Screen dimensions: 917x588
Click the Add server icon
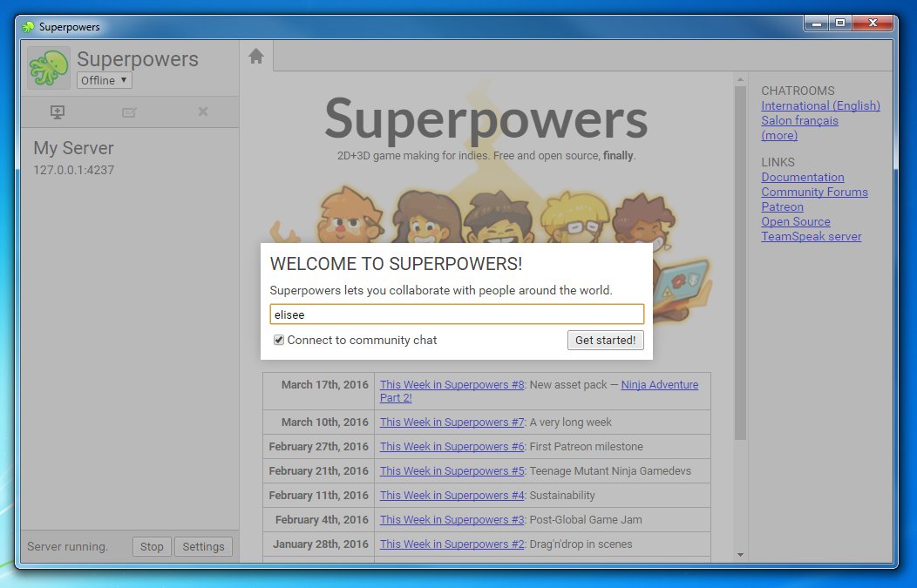58,112
